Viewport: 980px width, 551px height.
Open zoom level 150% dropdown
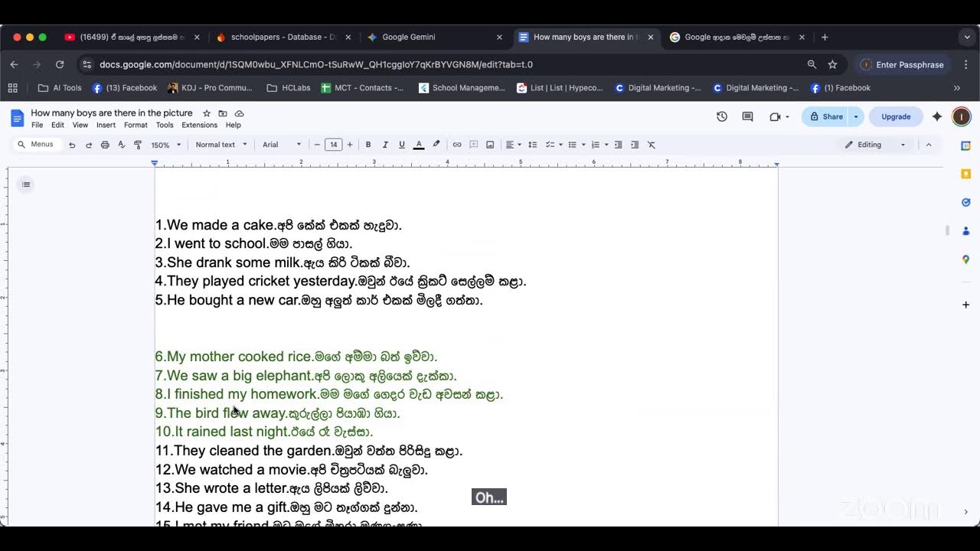(x=166, y=145)
